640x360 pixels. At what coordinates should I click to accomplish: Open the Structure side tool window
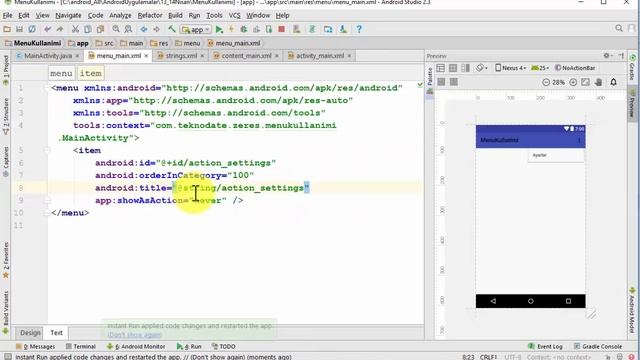point(6,116)
